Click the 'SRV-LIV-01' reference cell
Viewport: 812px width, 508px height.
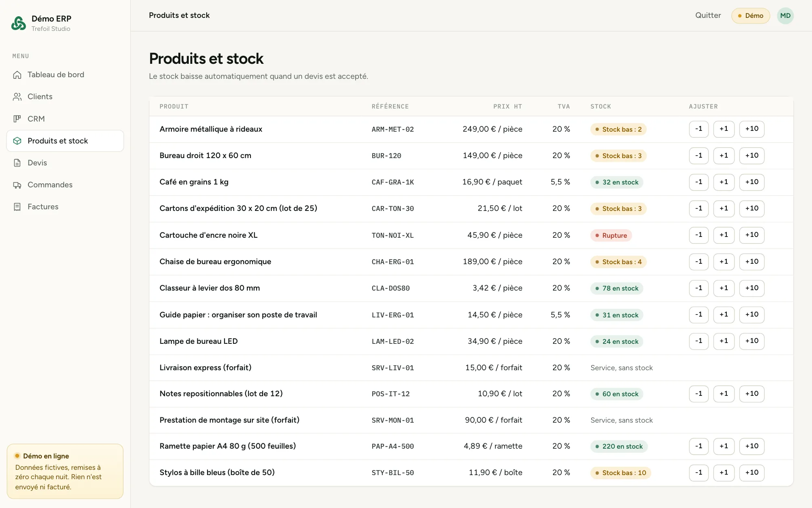tap(393, 368)
